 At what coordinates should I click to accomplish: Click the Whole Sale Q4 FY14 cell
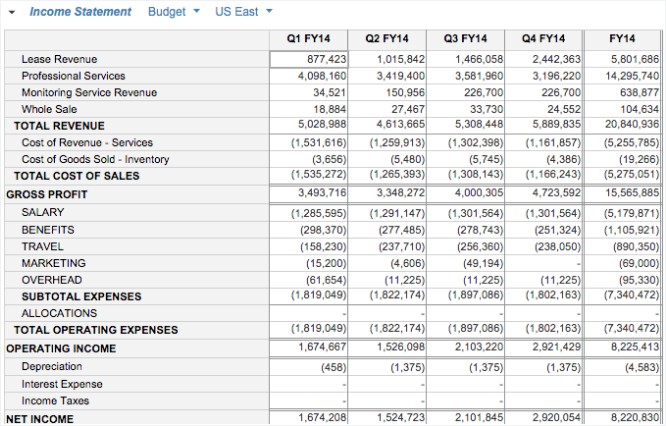[544, 109]
